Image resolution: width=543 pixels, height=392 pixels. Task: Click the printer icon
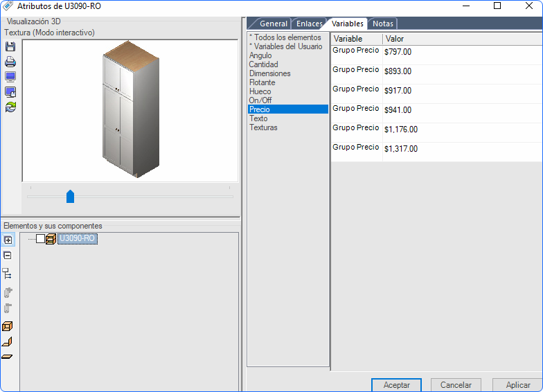(10, 62)
